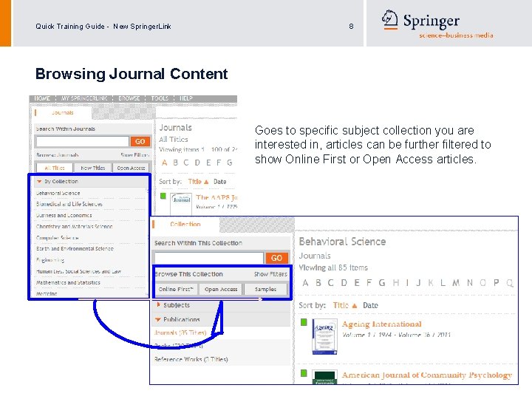Image resolution: width=532 pixels, height=399 pixels.
Task: Click Show Filters in Browse This Collection
Action: pyautogui.click(x=270, y=274)
